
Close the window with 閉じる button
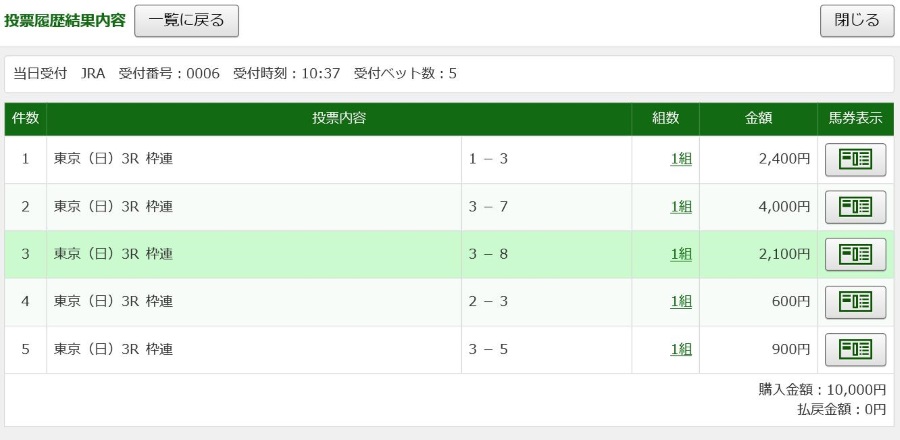pos(857,21)
